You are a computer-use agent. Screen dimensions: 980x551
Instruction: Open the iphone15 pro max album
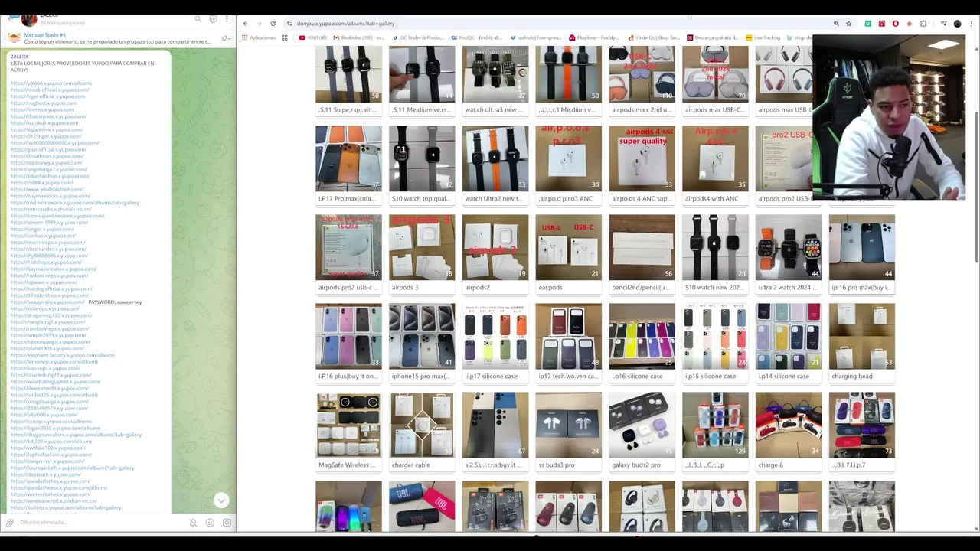pyautogui.click(x=421, y=336)
